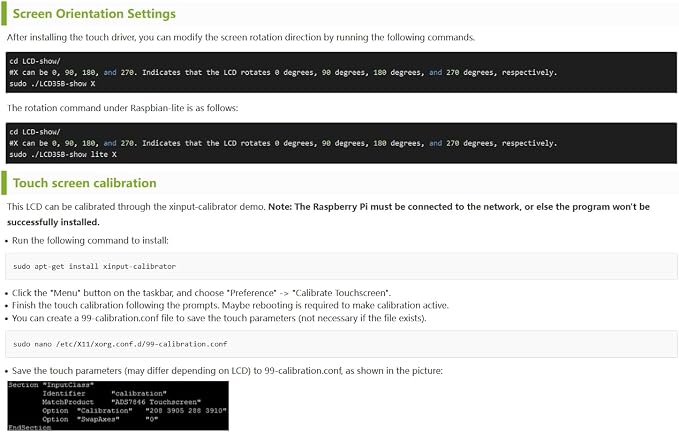Click the intro sentence about installing touch driver
679x432 pixels.
241,37
